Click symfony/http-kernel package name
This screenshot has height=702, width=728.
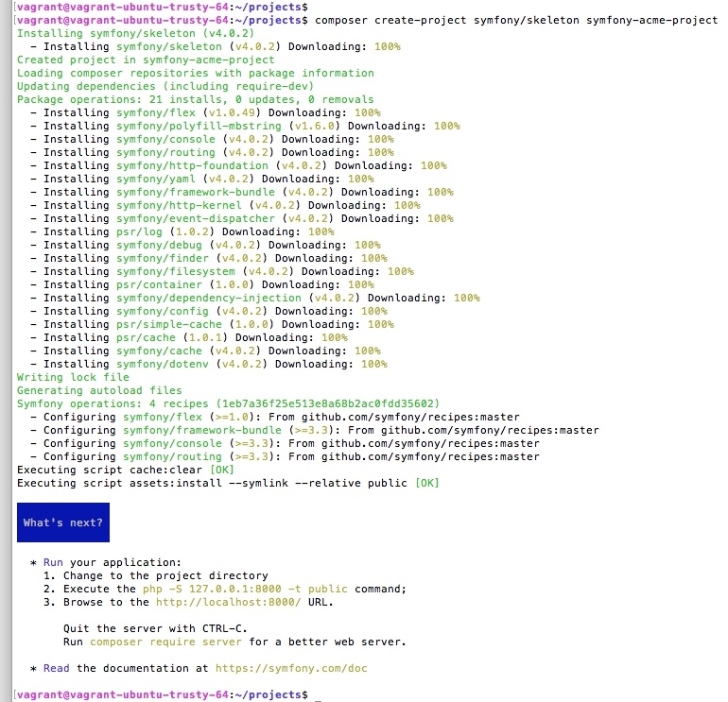(x=179, y=206)
